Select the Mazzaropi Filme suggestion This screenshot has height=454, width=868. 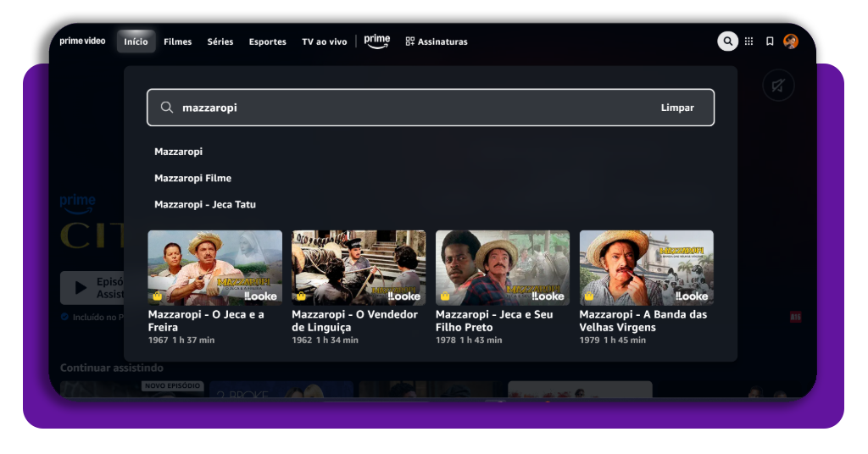(192, 178)
